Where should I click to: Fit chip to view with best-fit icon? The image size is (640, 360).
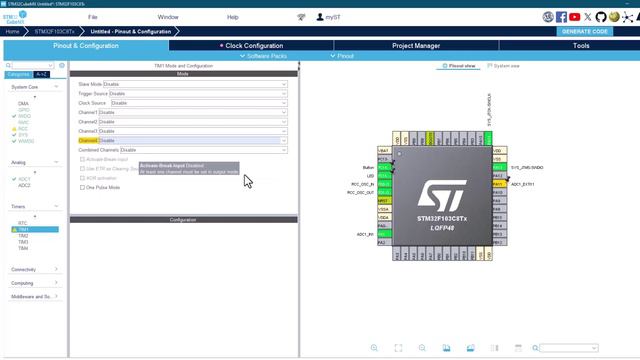pos(398,348)
